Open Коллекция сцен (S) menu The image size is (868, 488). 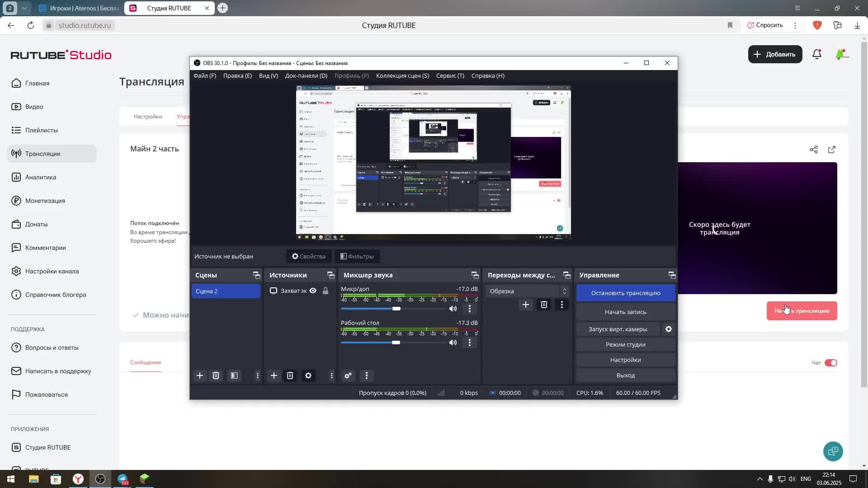coord(402,76)
